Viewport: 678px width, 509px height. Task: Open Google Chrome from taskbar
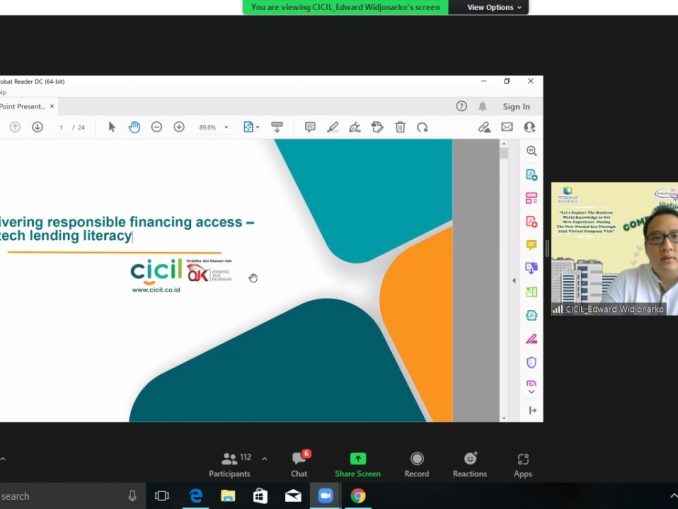358,496
